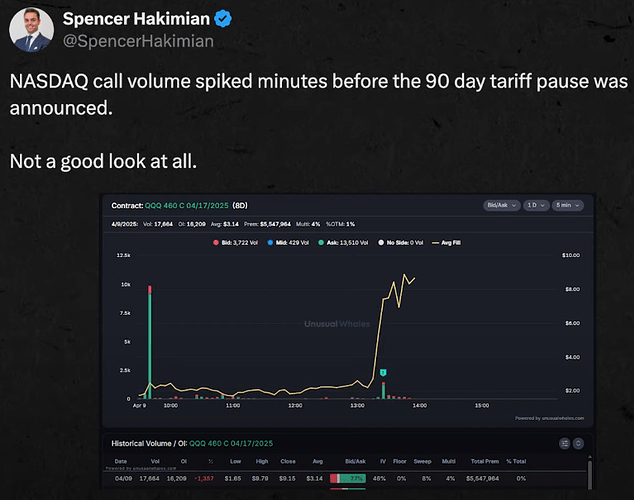Viewport: 634px width, 500px height.
Task: Click the Bid/Ask percentage bar in 04/09 row
Action: tap(343, 479)
